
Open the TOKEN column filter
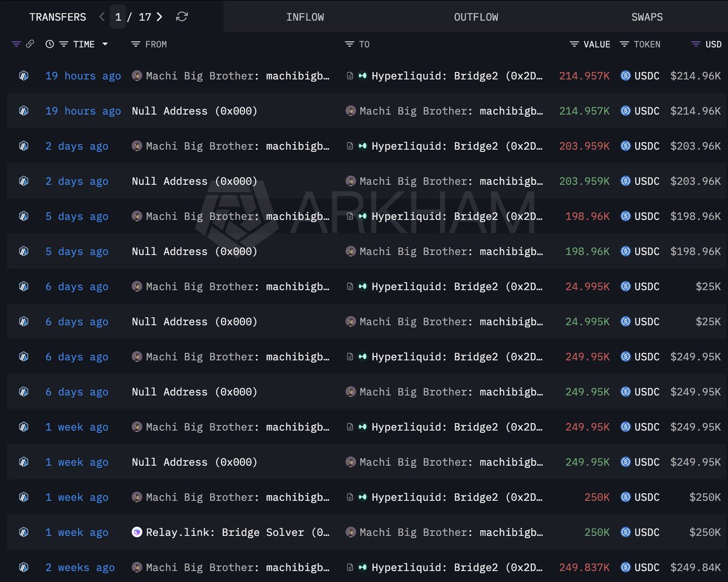(624, 44)
